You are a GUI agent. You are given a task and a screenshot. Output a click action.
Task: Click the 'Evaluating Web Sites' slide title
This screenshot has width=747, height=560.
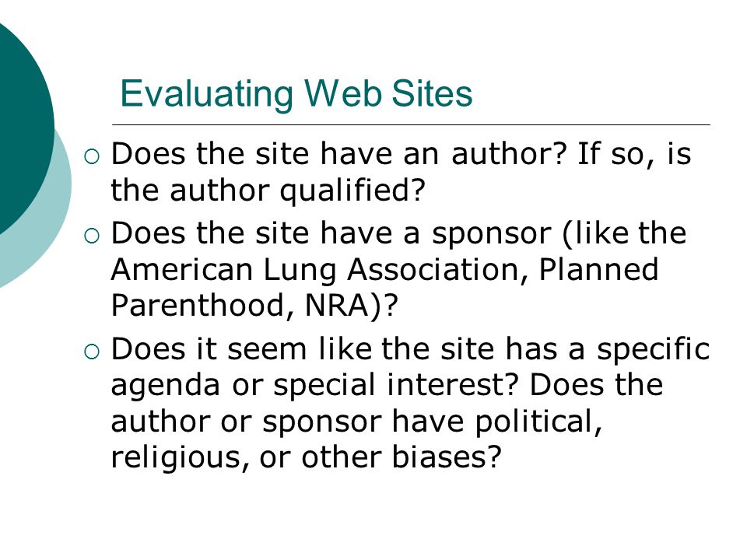pyautogui.click(x=296, y=93)
